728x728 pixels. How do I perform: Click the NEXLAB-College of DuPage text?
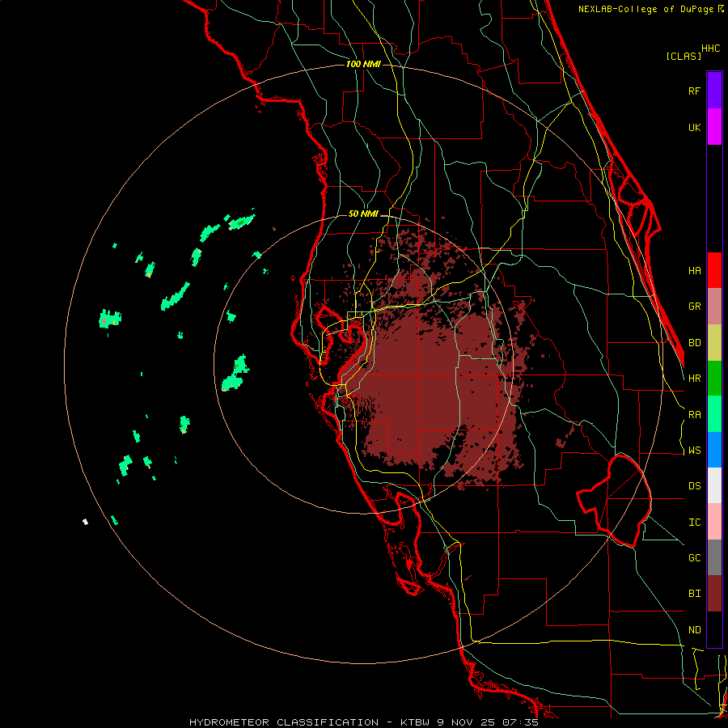point(646,9)
